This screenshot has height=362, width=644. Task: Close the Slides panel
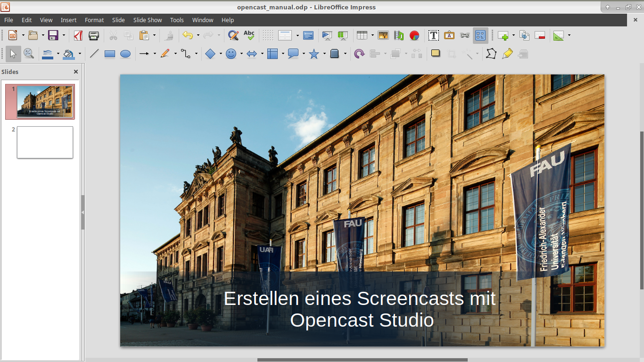(76, 72)
